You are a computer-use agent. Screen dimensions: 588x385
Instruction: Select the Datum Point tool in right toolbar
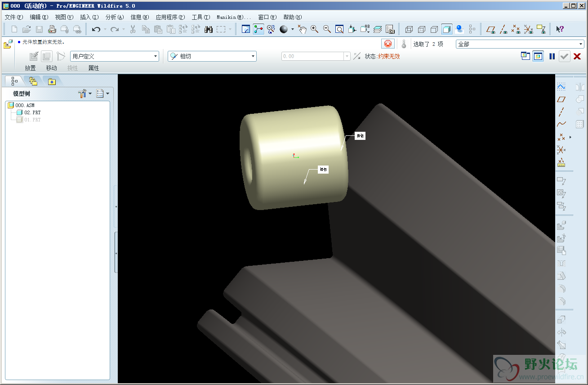[x=561, y=137]
